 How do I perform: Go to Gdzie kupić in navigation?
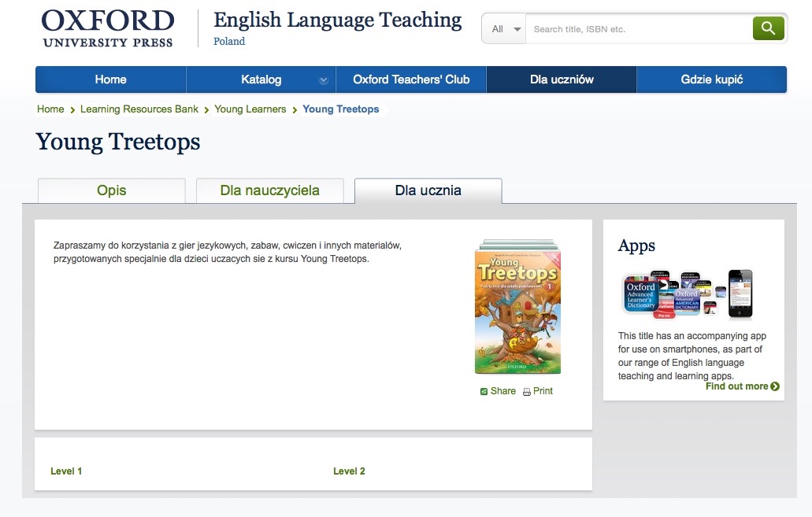tap(711, 79)
